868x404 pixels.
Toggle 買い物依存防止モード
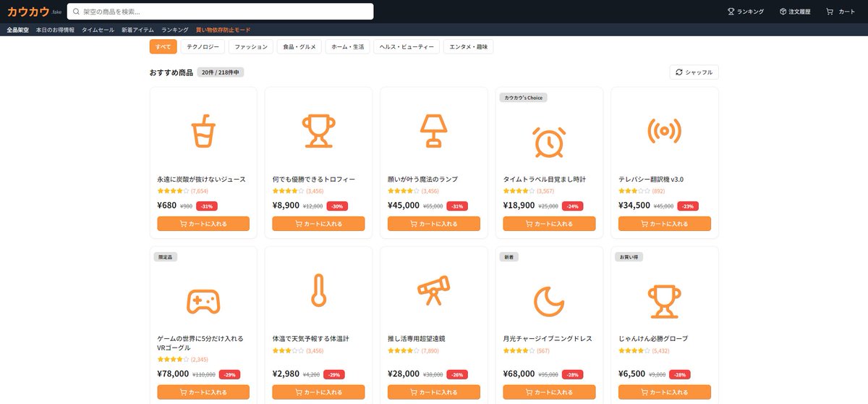(x=223, y=30)
